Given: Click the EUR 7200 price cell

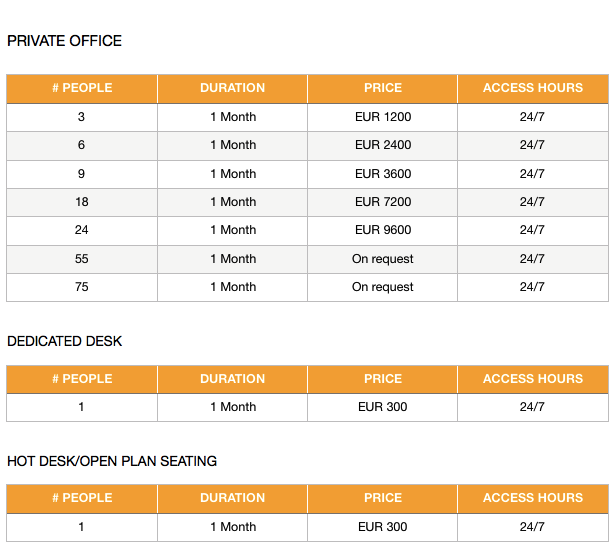Looking at the screenshot, I should pos(383,202).
